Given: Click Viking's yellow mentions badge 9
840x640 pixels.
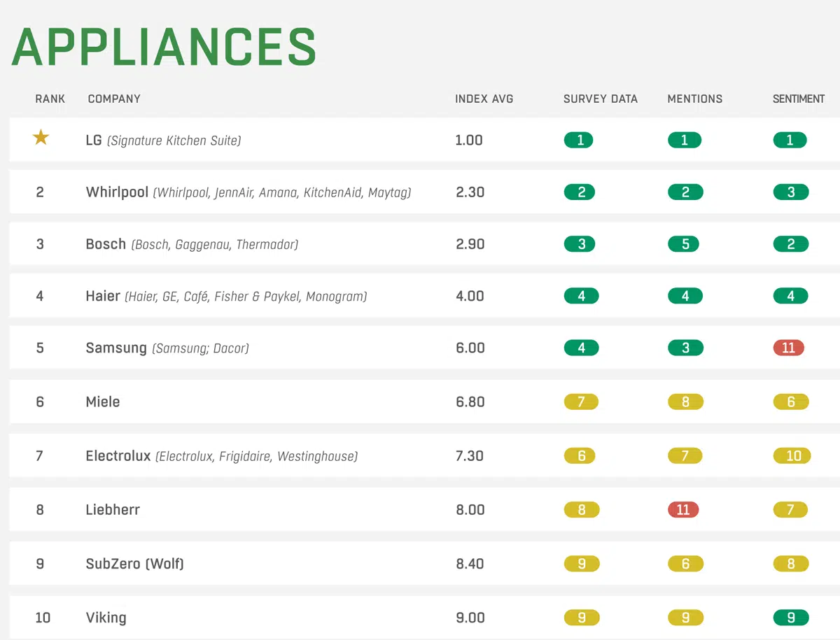Looking at the screenshot, I should click(685, 618).
